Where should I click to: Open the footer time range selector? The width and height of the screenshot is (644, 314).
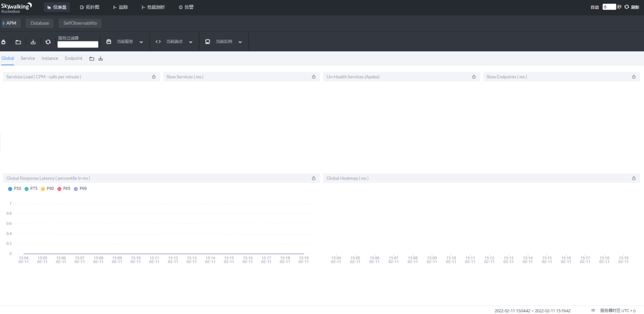pyautogui.click(x=532, y=311)
